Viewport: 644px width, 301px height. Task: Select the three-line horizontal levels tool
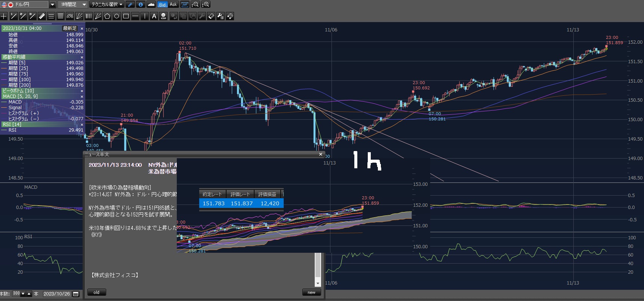[51, 16]
